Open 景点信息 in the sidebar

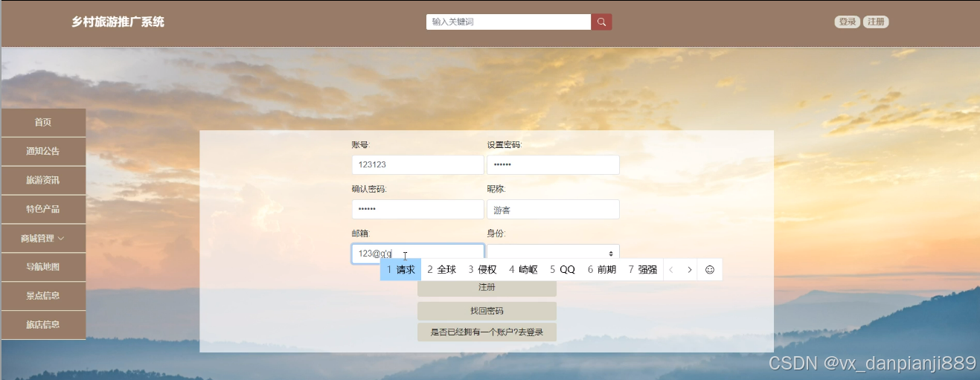(x=43, y=296)
